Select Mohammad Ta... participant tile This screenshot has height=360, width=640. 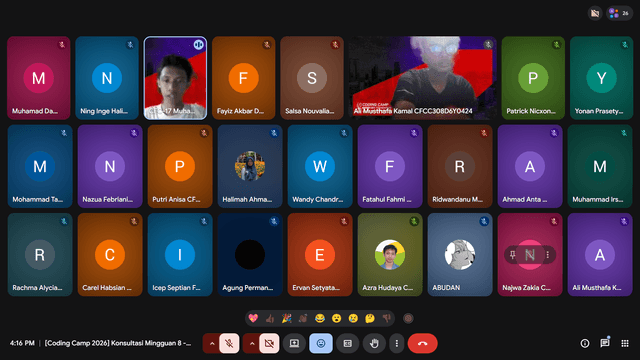(x=40, y=166)
